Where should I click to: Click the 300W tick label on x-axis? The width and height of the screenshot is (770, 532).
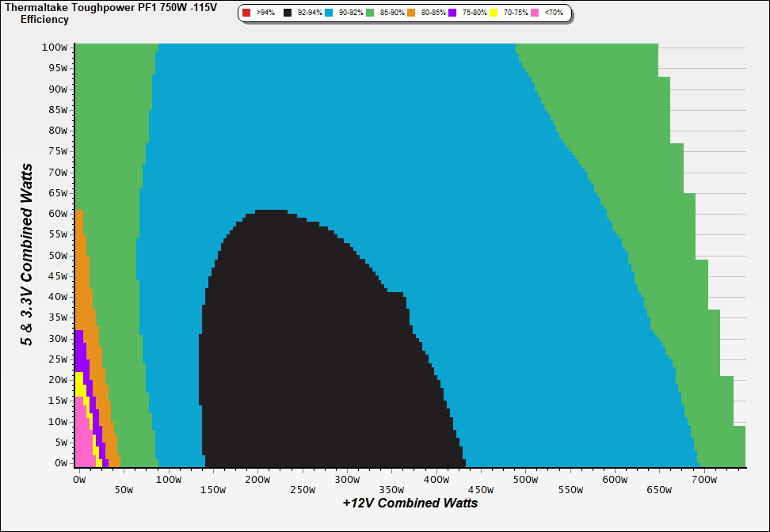pyautogui.click(x=347, y=480)
